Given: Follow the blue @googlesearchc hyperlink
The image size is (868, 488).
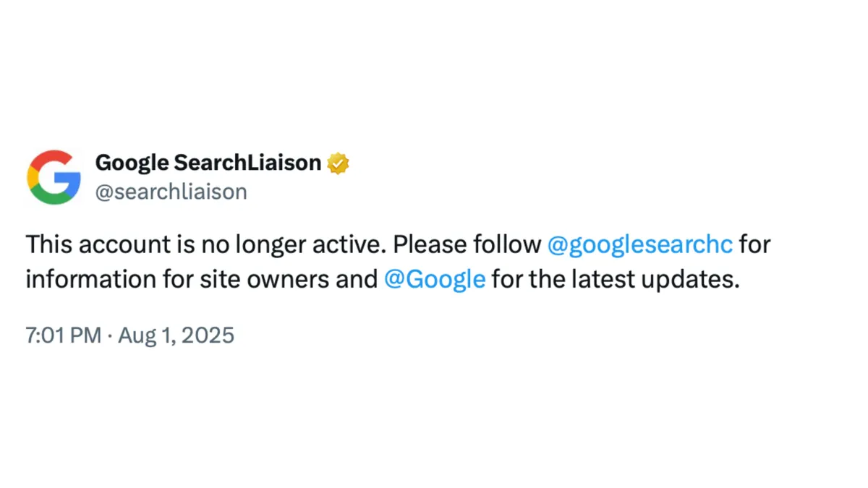Looking at the screenshot, I should pos(641,244).
